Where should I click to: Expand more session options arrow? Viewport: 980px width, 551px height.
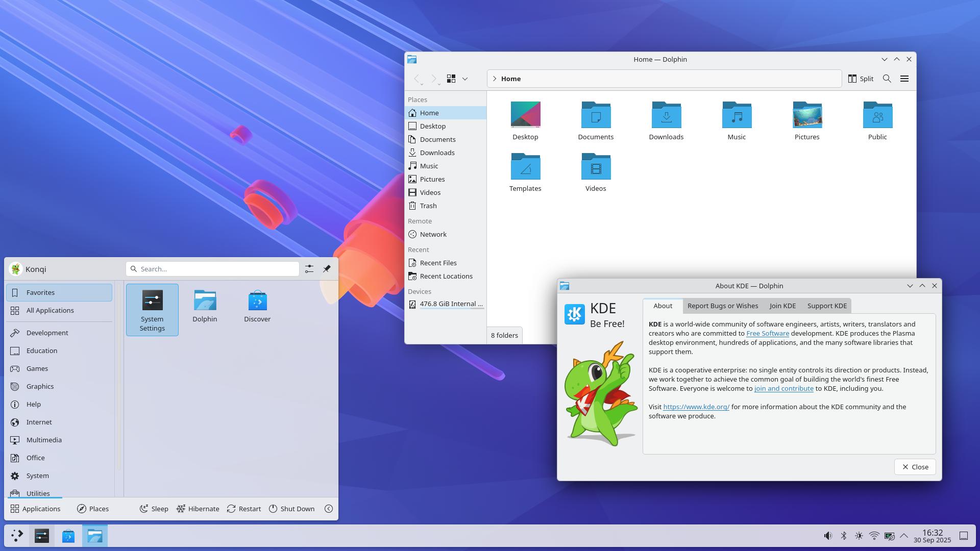[329, 509]
